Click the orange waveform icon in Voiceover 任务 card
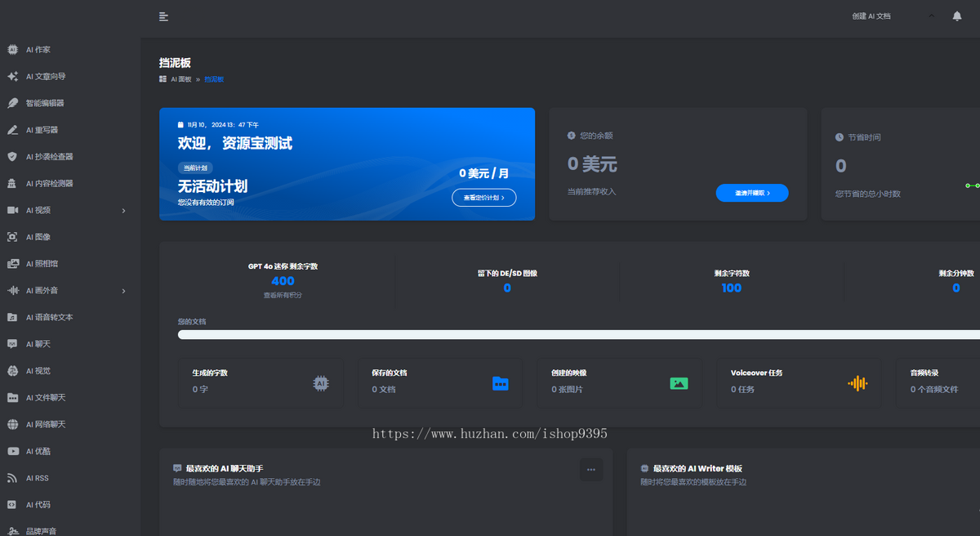The height and width of the screenshot is (536, 980). tap(857, 383)
